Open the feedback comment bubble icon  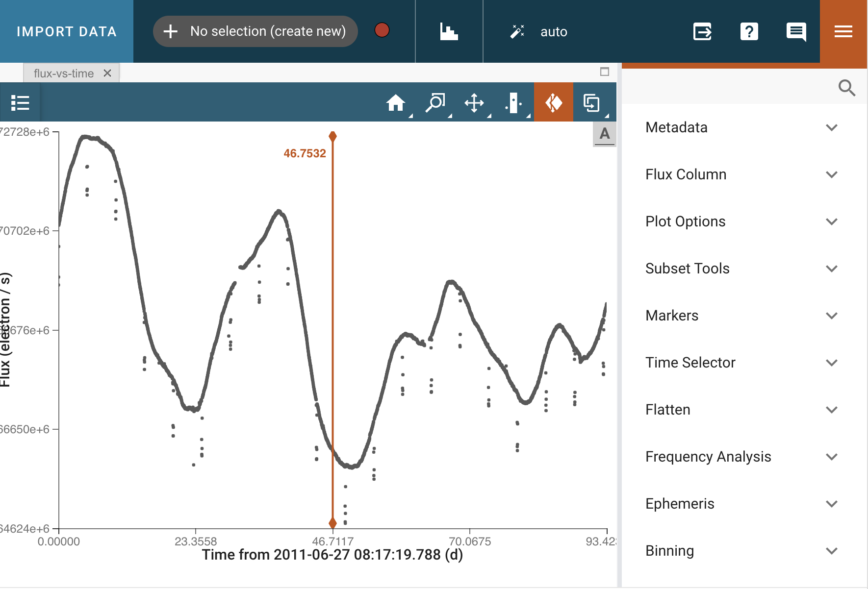click(x=796, y=32)
